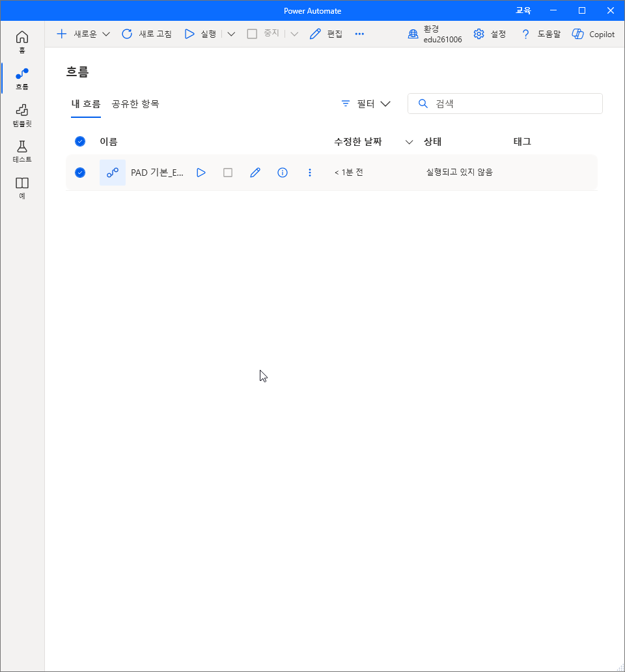The width and height of the screenshot is (625, 672).
Task: Expand the New (새로운) dropdown arrow
Action: (x=106, y=34)
